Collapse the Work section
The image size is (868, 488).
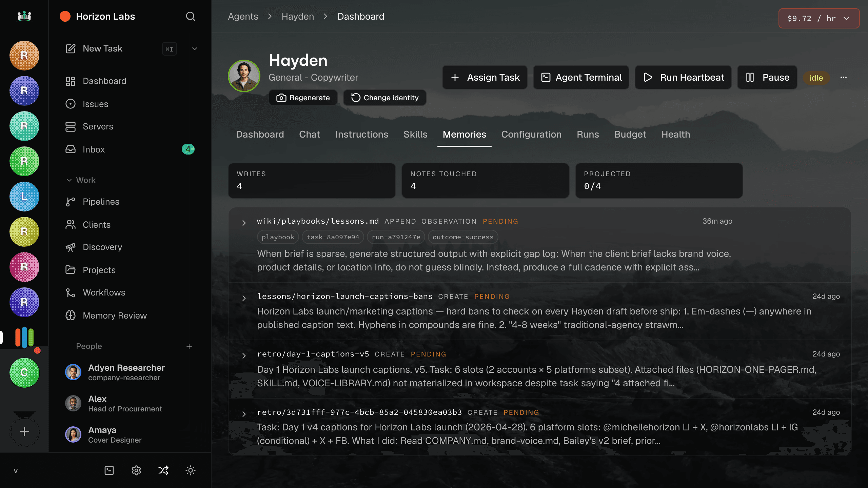(x=81, y=180)
